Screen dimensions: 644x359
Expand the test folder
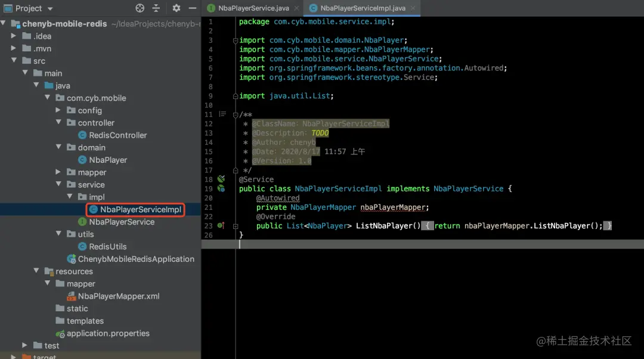(x=24, y=345)
